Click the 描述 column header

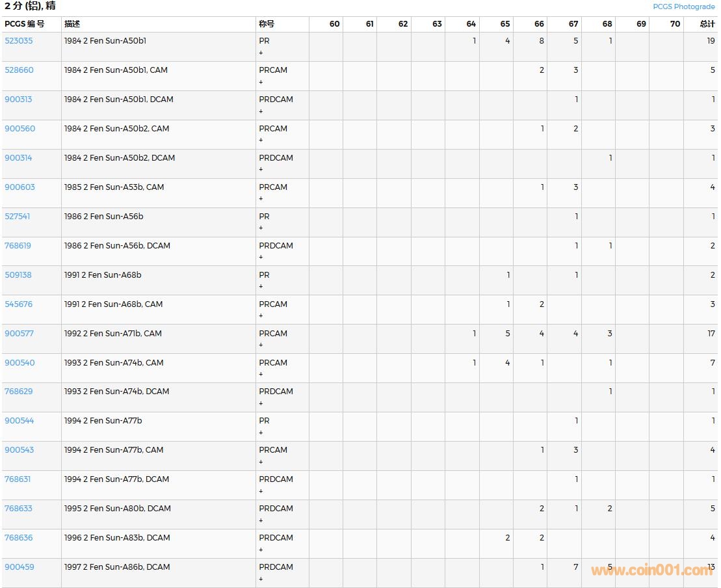pos(72,24)
